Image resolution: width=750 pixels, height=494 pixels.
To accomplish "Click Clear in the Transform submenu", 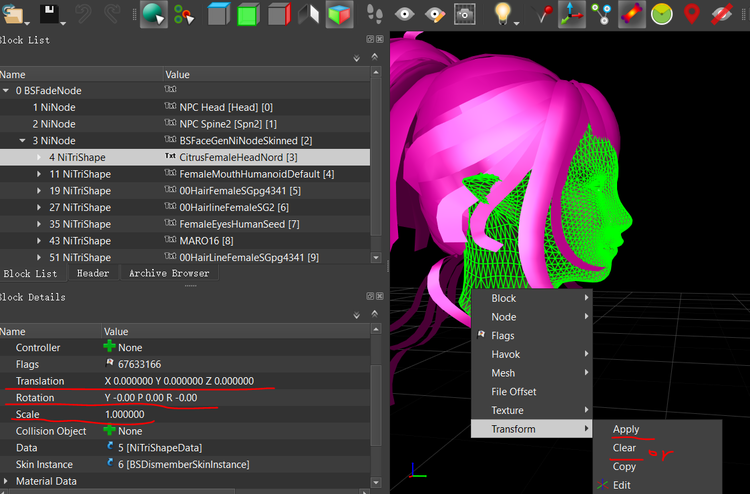I will tap(657, 448).
